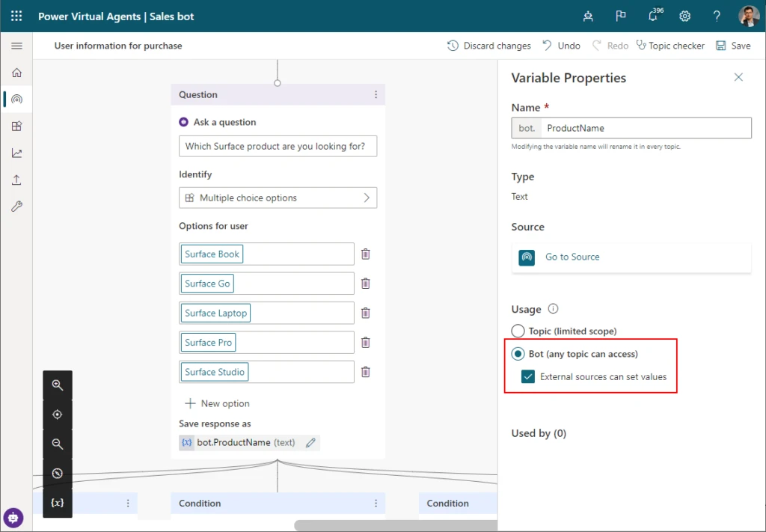This screenshot has height=532, width=766.
Task: Select Bot (any topic can access) option
Action: click(518, 354)
